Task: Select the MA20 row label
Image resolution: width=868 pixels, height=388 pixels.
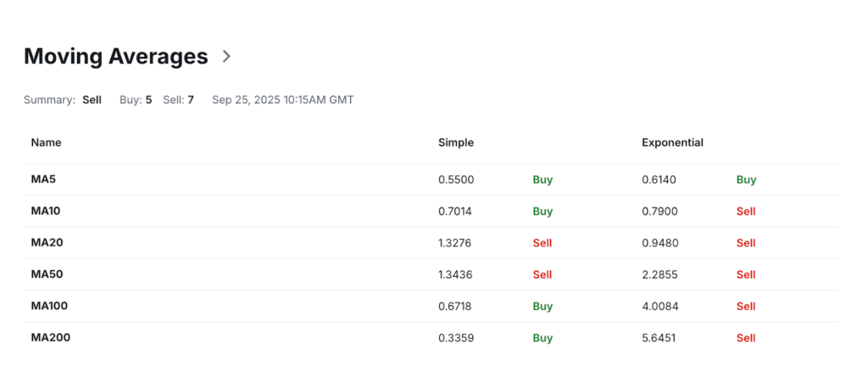Action: [x=47, y=242]
